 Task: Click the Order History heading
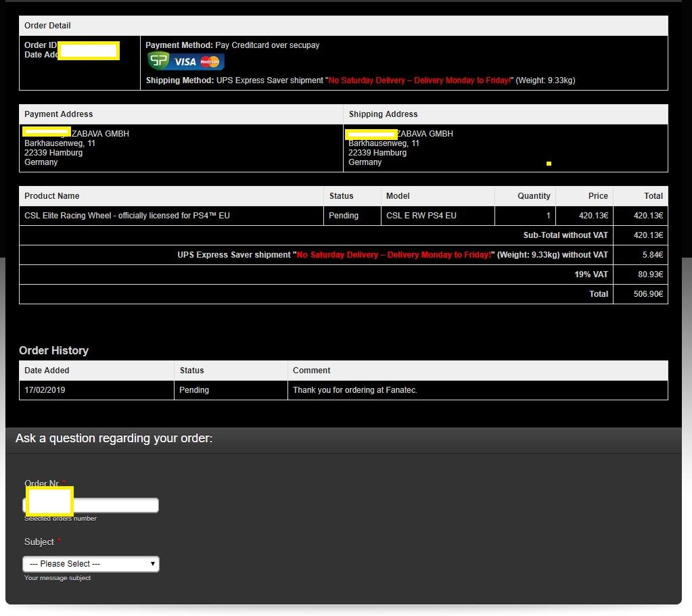pyautogui.click(x=53, y=350)
